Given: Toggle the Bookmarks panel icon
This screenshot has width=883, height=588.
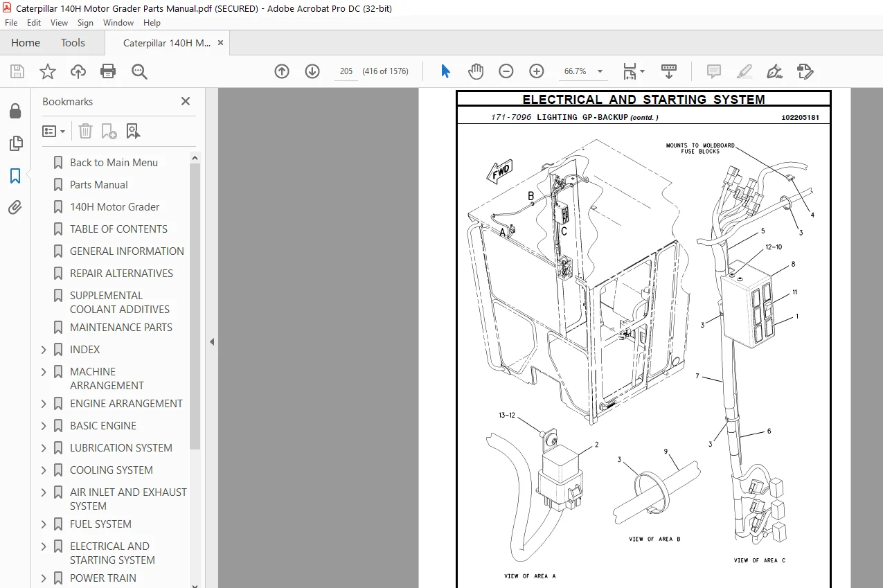Looking at the screenshot, I should coord(15,176).
